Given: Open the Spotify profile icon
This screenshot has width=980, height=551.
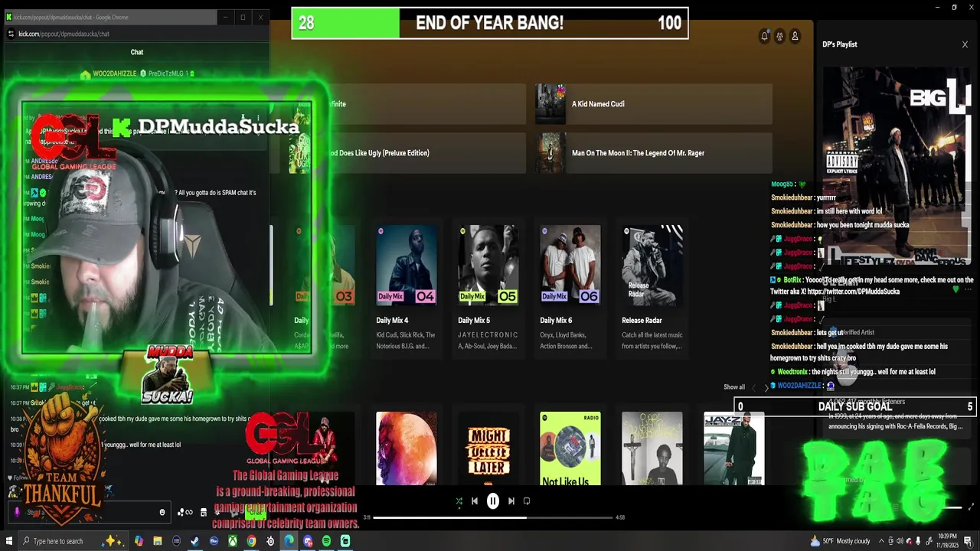Looking at the screenshot, I should pos(795,36).
